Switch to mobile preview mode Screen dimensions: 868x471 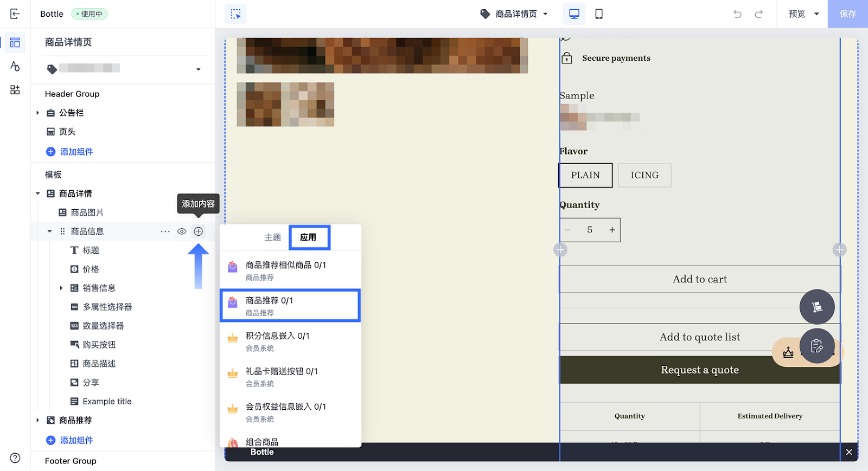point(599,14)
